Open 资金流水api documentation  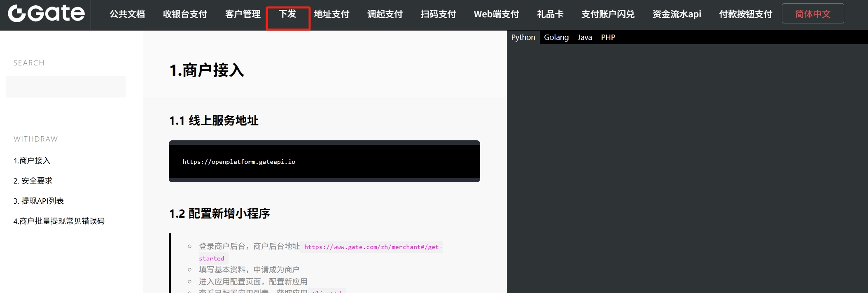(677, 14)
